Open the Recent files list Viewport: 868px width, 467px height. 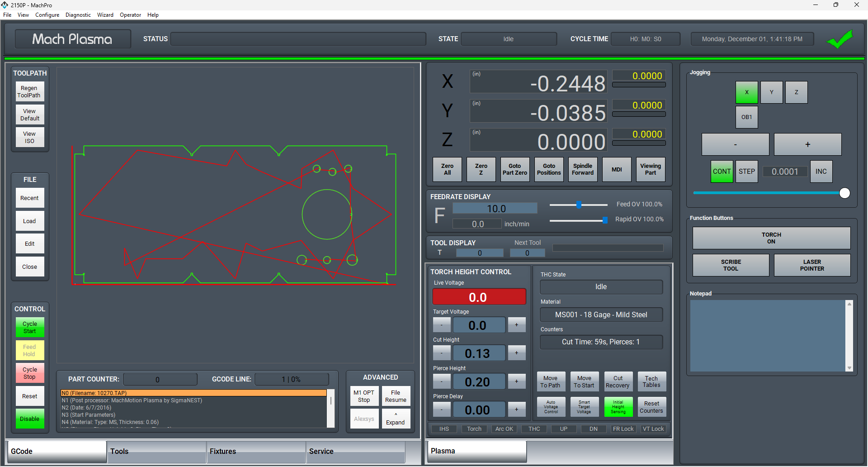(30, 198)
